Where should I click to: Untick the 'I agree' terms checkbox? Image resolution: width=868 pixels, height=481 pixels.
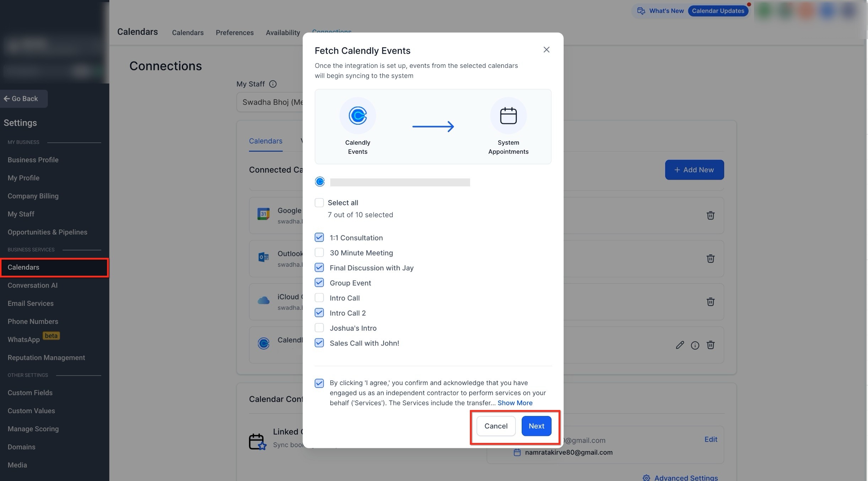[x=319, y=383]
